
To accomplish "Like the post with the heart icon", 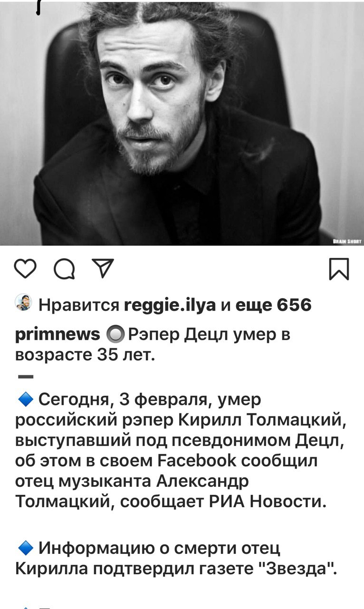I will click(26, 270).
